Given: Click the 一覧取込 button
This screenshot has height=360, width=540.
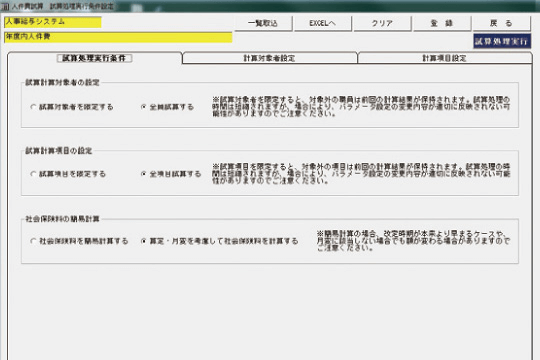Looking at the screenshot, I should [263, 23].
